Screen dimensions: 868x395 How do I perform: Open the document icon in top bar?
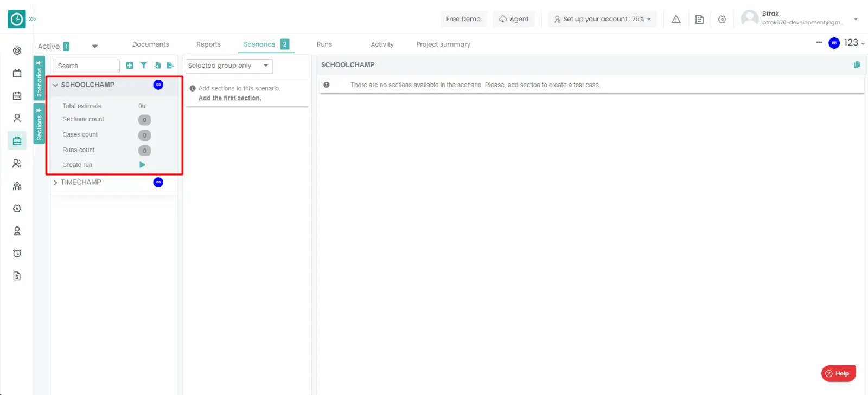[699, 19]
